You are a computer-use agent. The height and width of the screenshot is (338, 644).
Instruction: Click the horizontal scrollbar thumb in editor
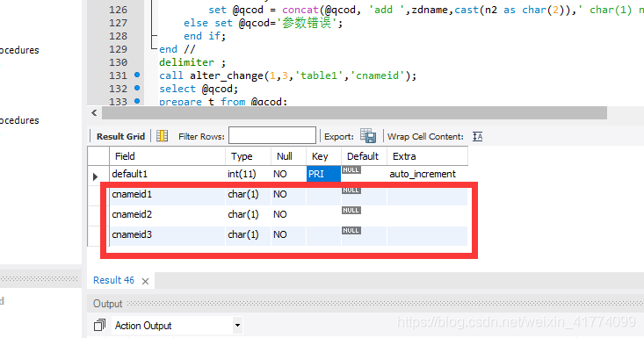[354, 112]
